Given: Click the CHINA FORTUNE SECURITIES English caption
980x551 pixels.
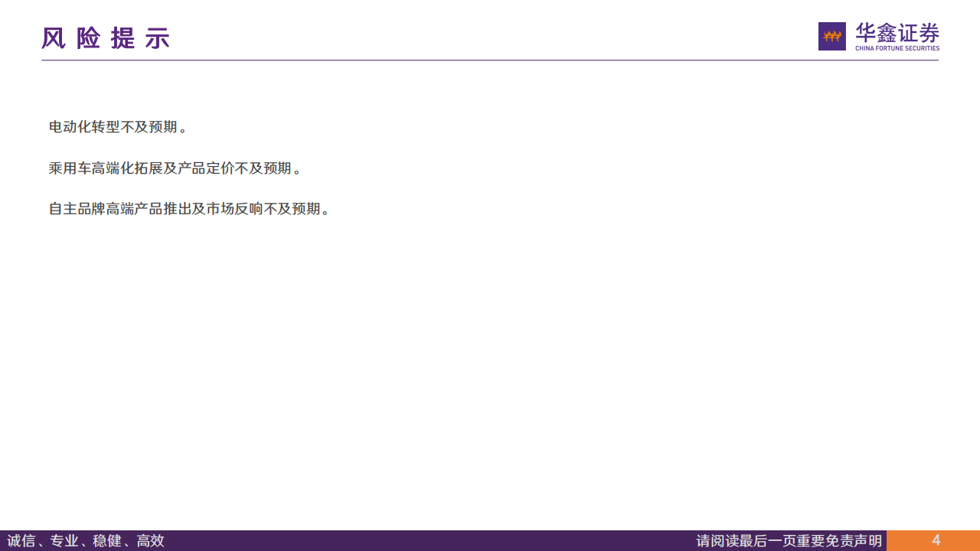Looking at the screenshot, I should 897,48.
